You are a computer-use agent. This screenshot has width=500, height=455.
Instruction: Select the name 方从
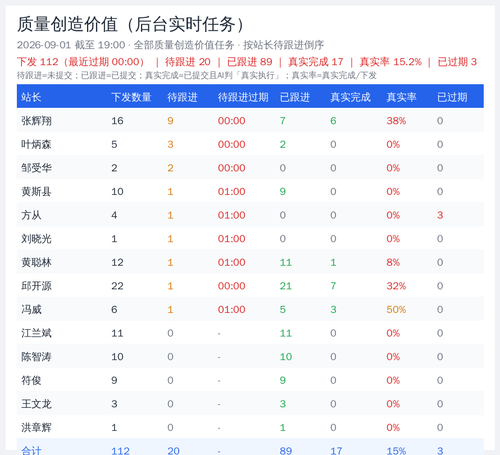31,215
